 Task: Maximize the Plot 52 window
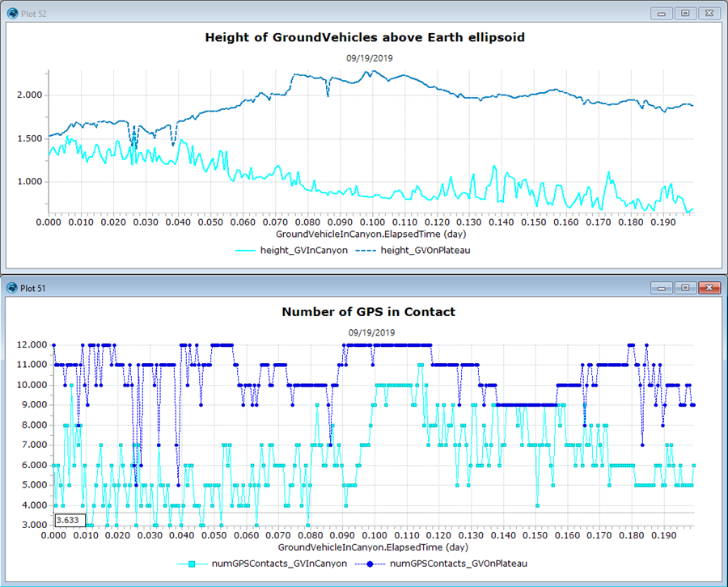tap(685, 14)
